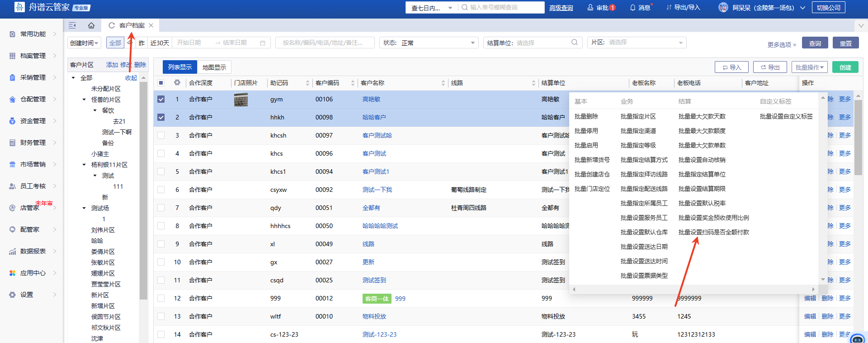
Task: Tick the checkbox for row 3
Action: [161, 135]
